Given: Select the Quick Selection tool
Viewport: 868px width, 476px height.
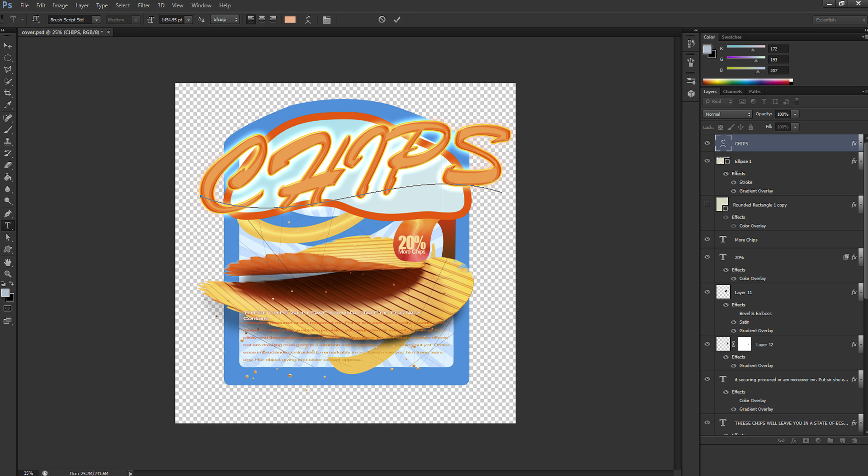Looking at the screenshot, I should [8, 81].
